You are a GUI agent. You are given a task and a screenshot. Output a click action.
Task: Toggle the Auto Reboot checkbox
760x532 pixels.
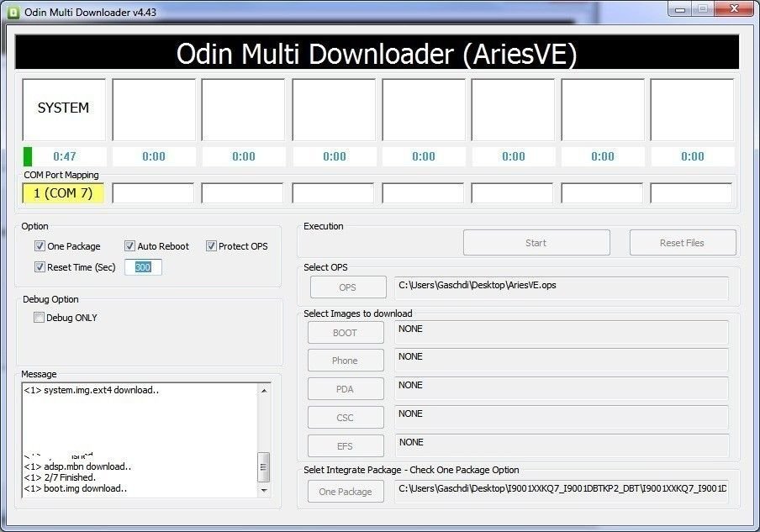[x=129, y=246]
